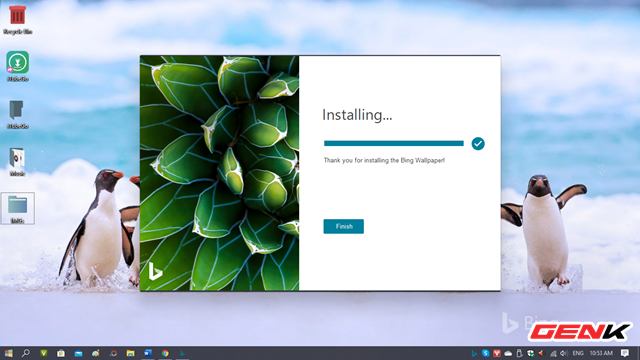640x360 pixels.
Task: Click the Bing Wallpaper system tray icon
Action: pyautogui.click(x=474, y=353)
